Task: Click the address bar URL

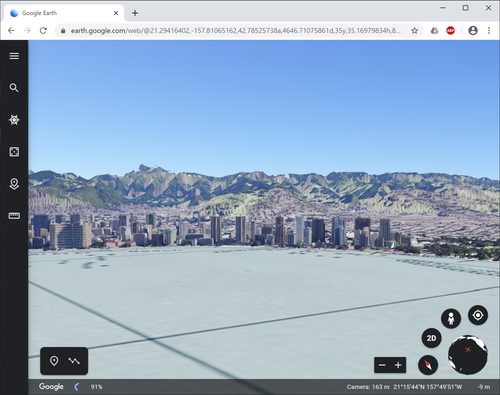Action: tap(235, 31)
